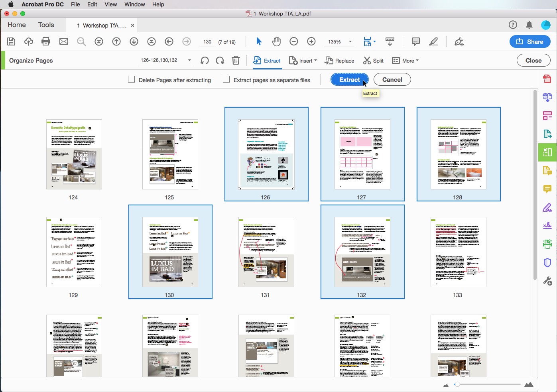Open the File menu
This screenshot has height=392, width=557.
75,4
